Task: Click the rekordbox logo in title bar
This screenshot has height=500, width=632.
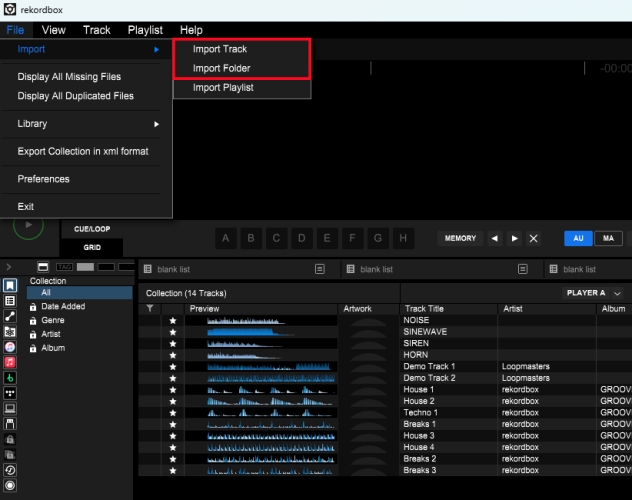Action: click(10, 9)
